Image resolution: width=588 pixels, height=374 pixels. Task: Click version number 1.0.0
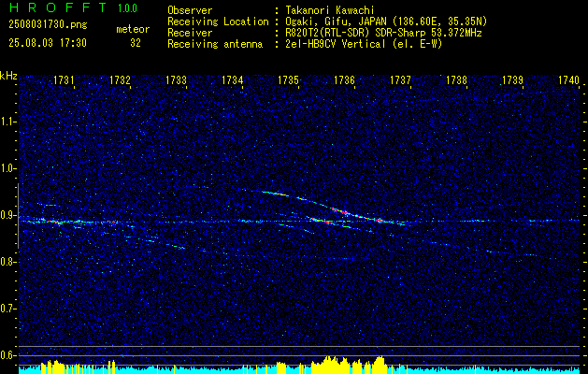[x=127, y=8]
